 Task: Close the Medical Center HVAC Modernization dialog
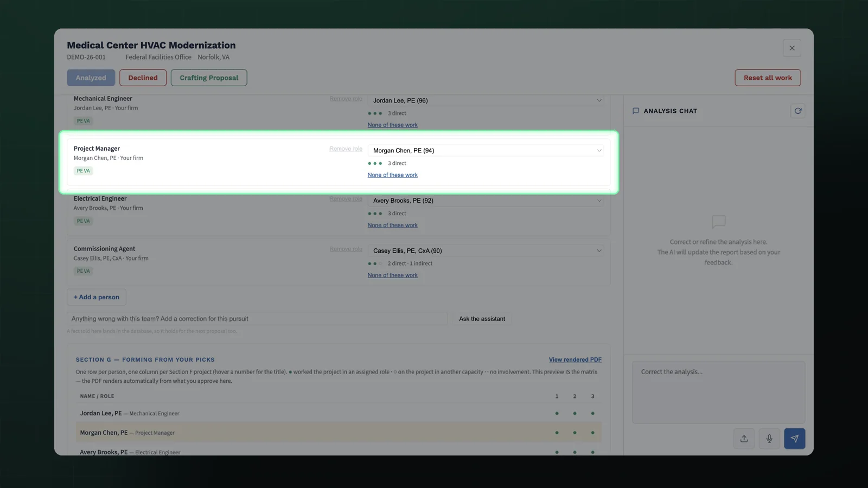point(792,48)
